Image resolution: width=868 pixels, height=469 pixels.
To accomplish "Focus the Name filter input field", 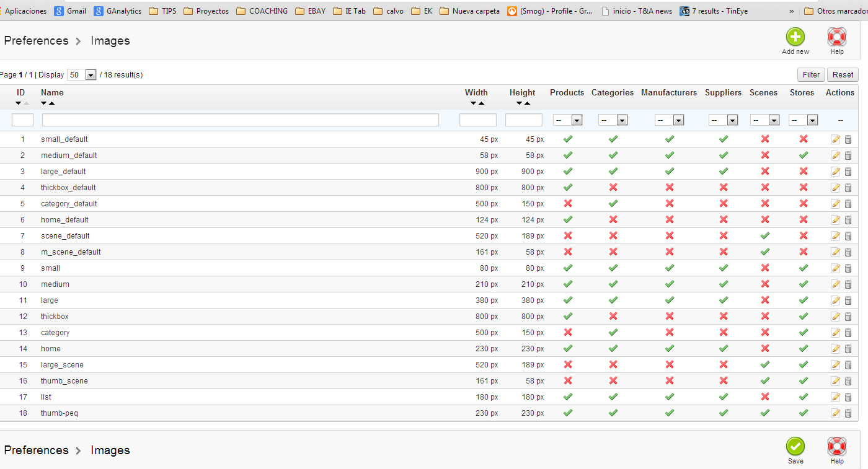I will pyautogui.click(x=241, y=120).
